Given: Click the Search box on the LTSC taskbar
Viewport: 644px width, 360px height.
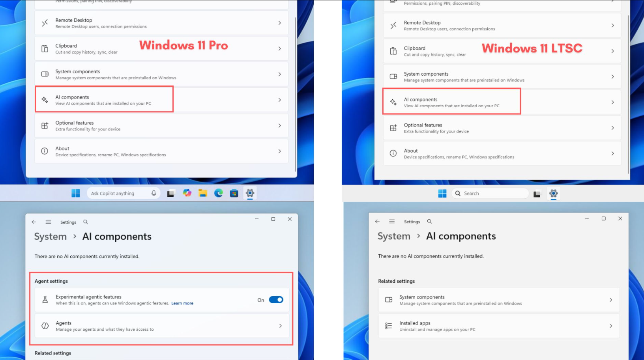Looking at the screenshot, I should pos(490,194).
